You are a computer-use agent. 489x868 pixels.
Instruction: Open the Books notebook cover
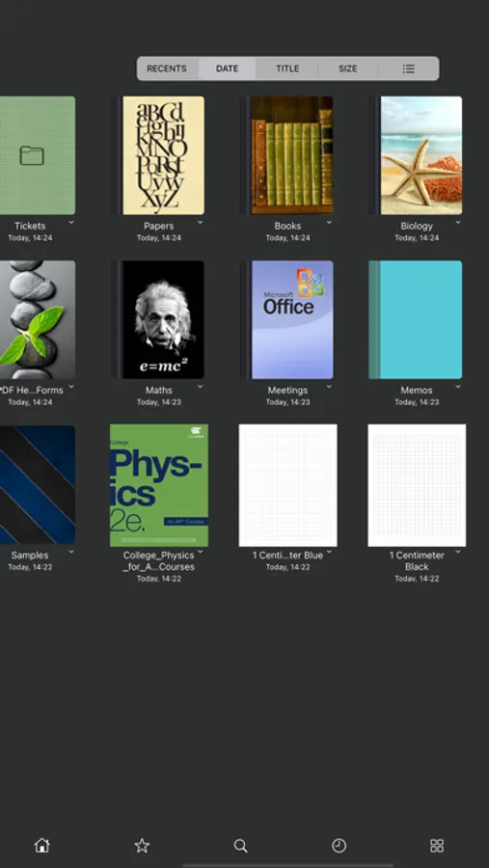287,155
